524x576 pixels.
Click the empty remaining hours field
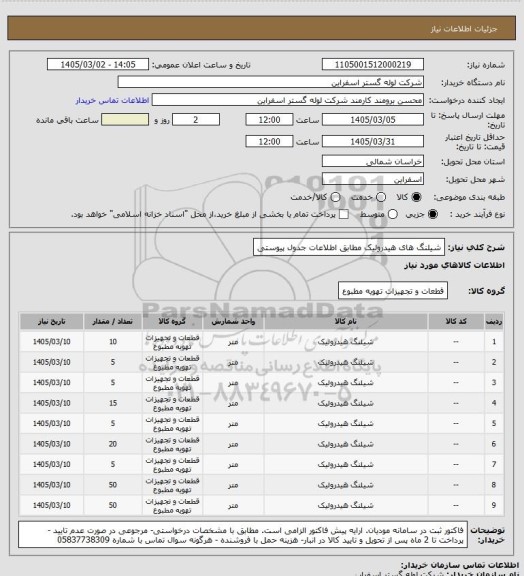point(125,120)
